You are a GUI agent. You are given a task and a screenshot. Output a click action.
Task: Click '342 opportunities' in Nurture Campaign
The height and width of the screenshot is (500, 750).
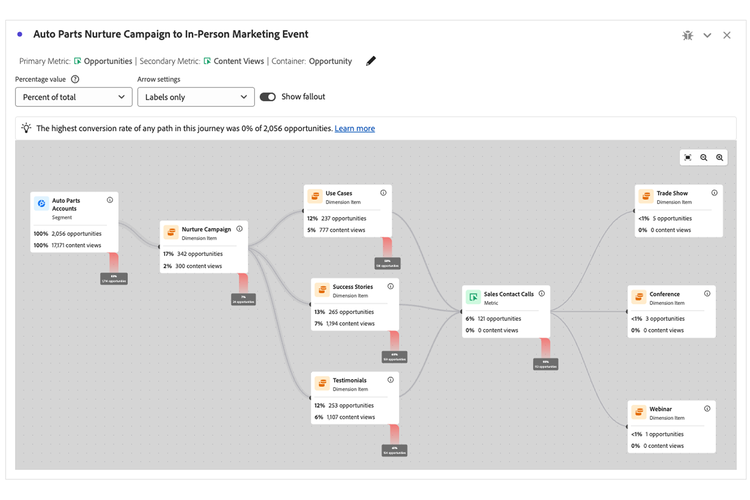click(x=200, y=254)
